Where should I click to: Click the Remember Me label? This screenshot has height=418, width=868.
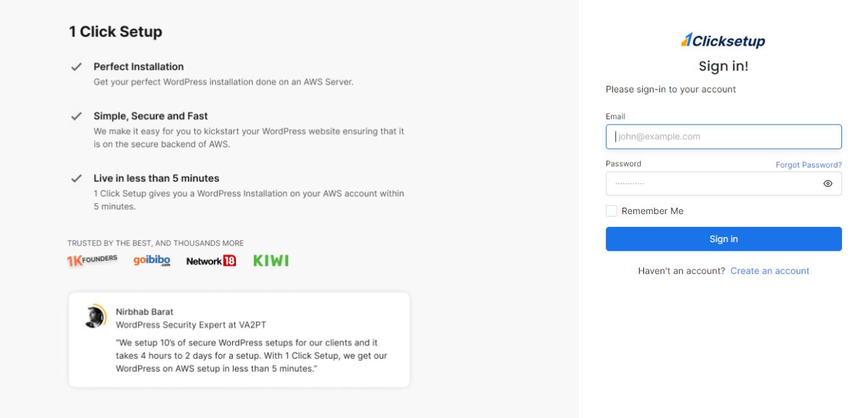click(652, 211)
